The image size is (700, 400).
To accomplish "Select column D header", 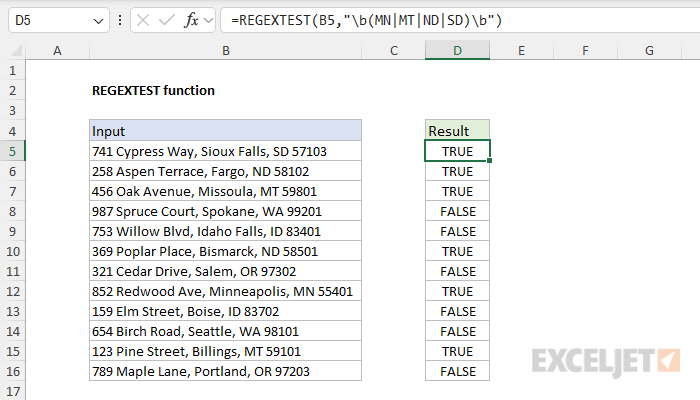I will pos(458,51).
